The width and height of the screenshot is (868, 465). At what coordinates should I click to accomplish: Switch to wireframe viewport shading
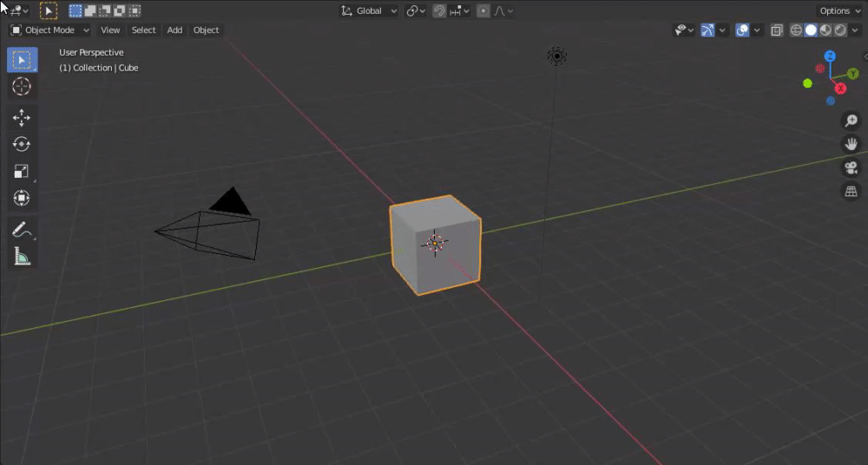(796, 29)
